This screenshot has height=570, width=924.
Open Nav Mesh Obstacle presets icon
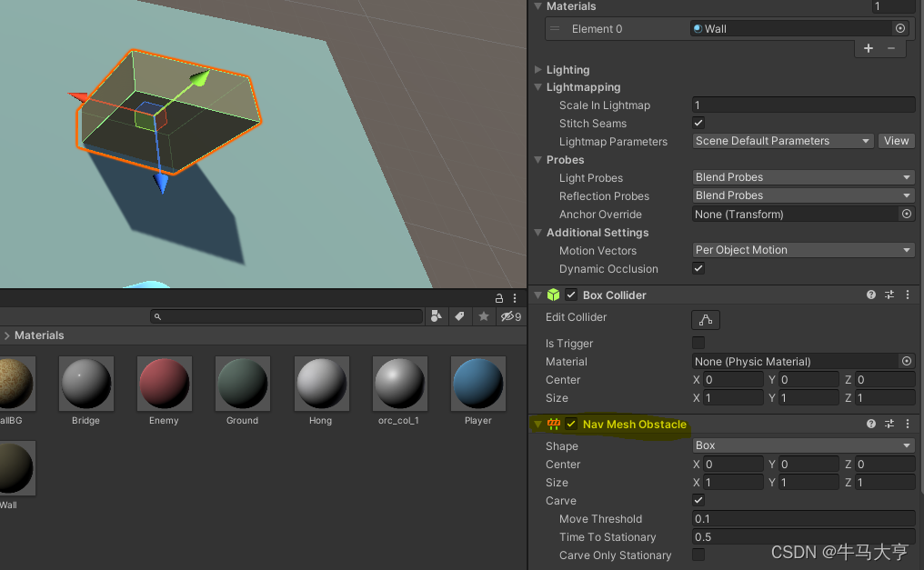(x=889, y=424)
